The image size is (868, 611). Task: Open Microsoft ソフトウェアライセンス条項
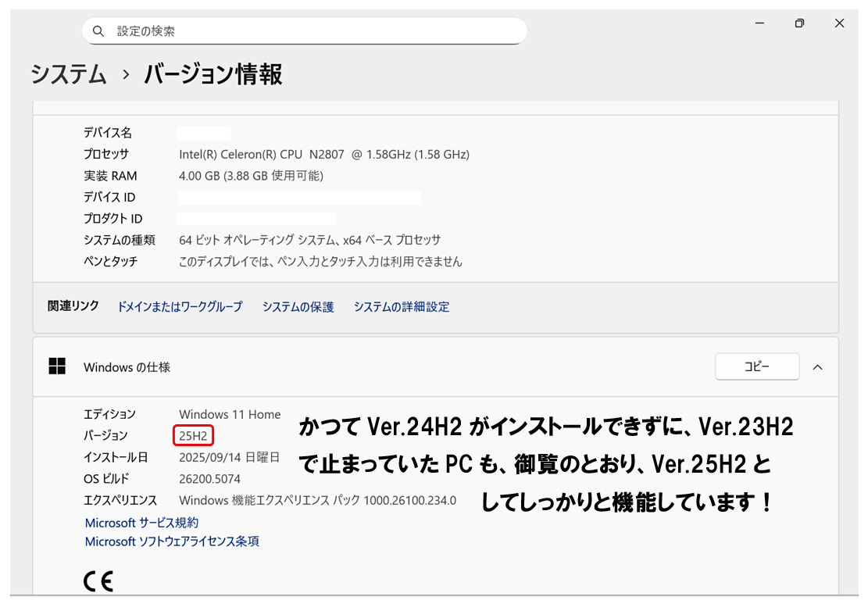tap(173, 541)
